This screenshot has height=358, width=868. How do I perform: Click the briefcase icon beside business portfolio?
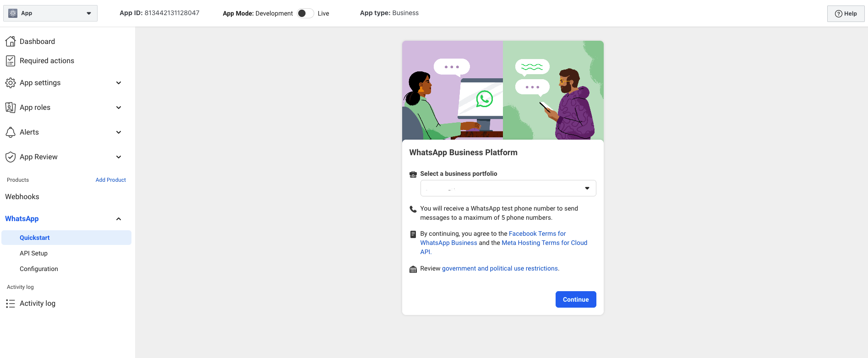[x=413, y=174]
